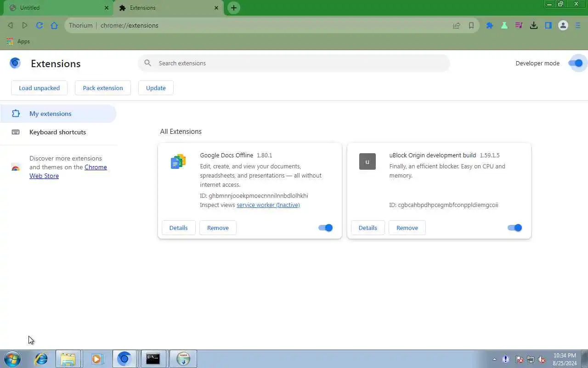Select My extensions in the sidebar
This screenshot has height=368, width=588.
pyautogui.click(x=58, y=114)
